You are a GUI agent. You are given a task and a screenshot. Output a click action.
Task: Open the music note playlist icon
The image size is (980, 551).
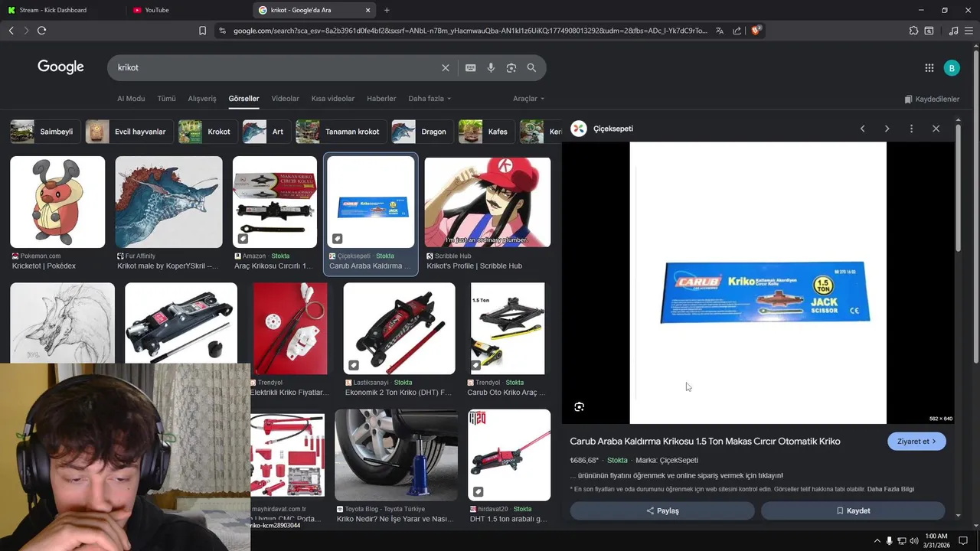click(953, 31)
